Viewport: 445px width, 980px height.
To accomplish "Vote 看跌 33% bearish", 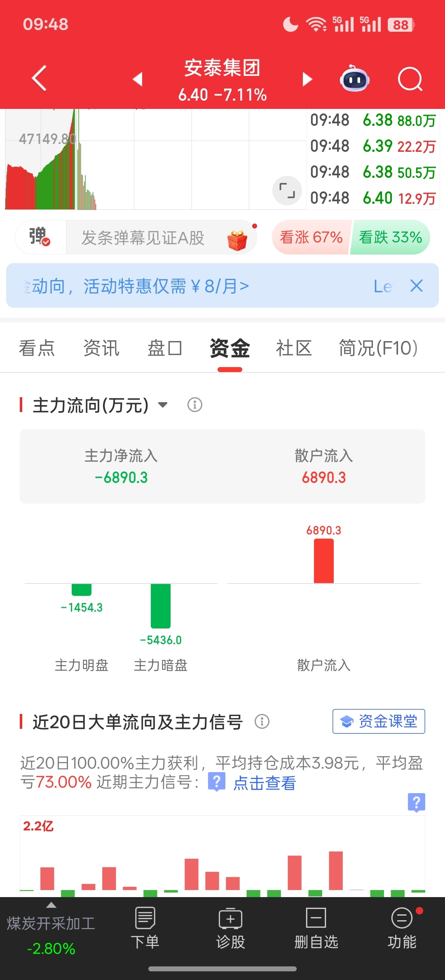I will pos(390,237).
